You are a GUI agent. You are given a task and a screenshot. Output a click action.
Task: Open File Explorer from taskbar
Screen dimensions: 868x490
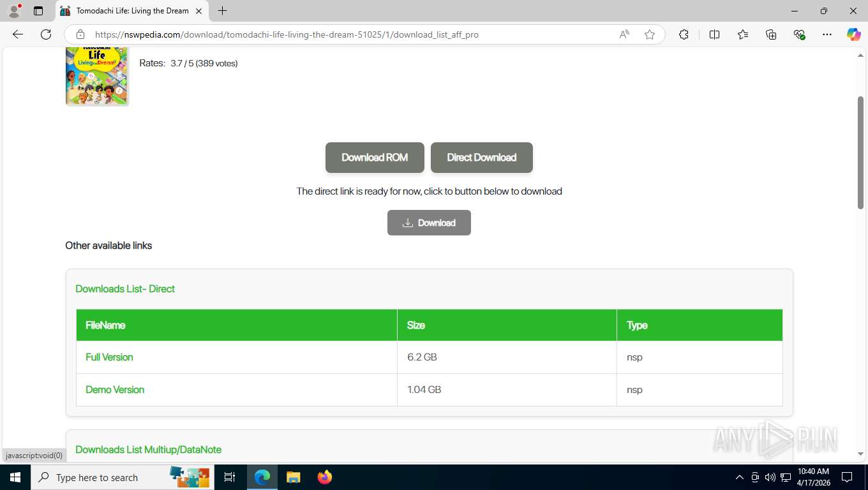pos(293,477)
